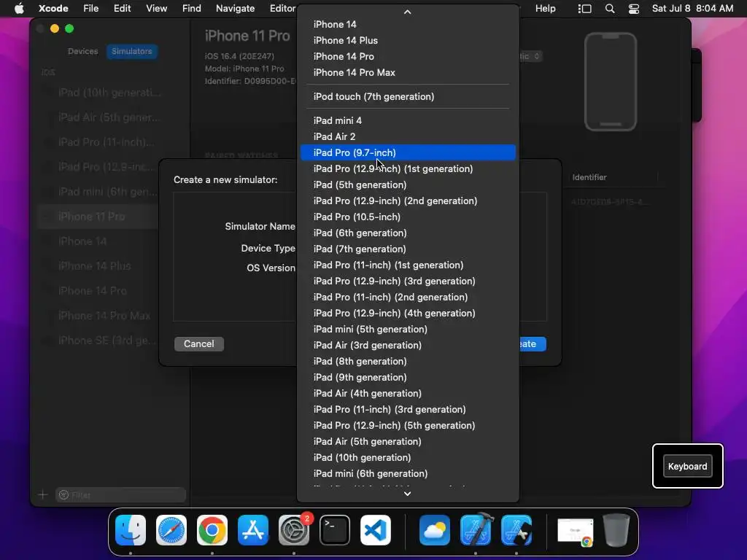Switch to the Devices tab

tap(83, 52)
